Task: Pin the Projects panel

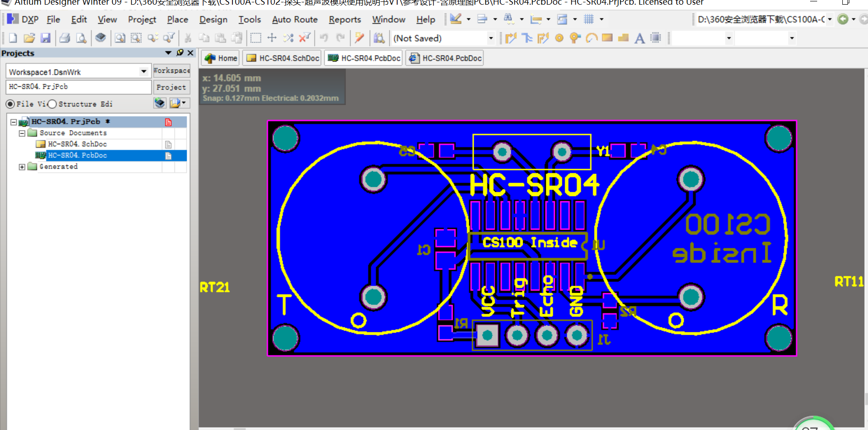Action: [x=180, y=53]
